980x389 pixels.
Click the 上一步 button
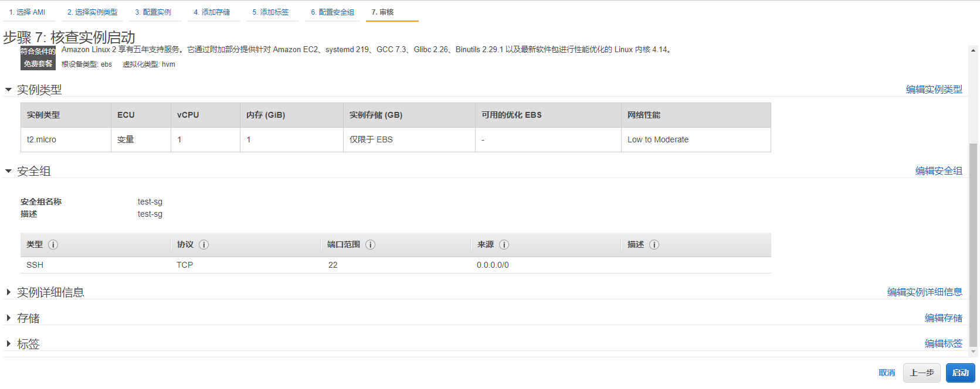922,373
